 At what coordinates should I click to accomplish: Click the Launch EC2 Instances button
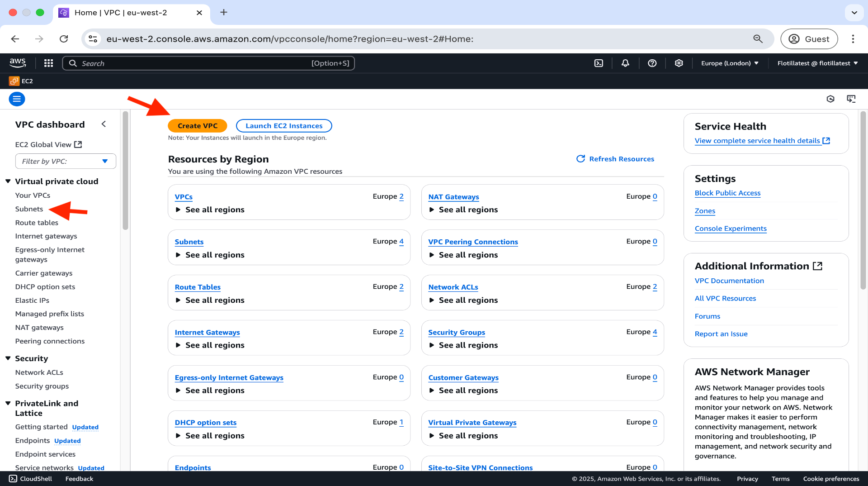click(283, 126)
